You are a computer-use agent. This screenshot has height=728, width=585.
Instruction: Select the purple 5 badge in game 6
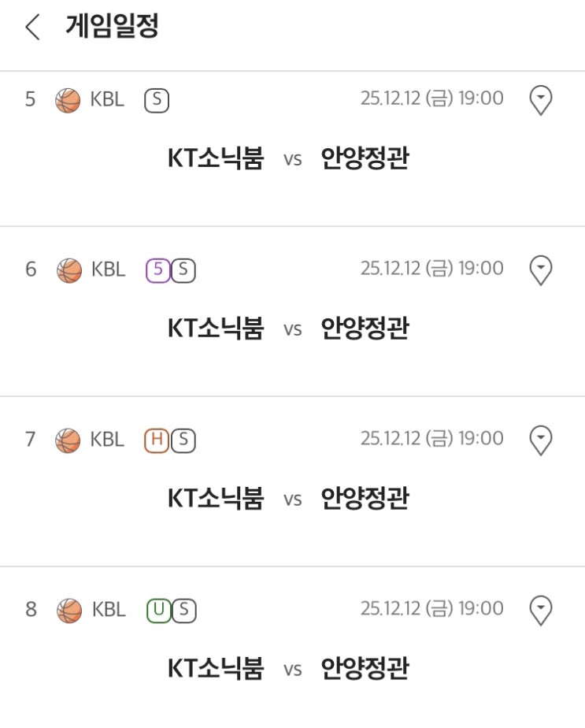pos(157,270)
